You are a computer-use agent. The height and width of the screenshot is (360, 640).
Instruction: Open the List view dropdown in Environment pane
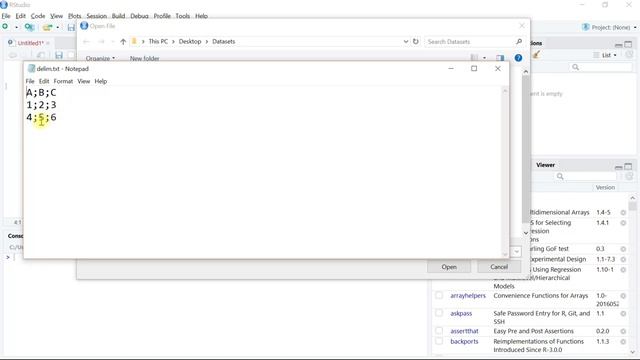tap(605, 55)
